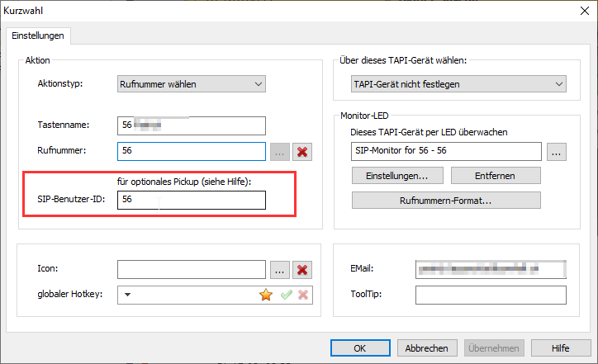
Task: Click the star icon in global hotkey
Action: pyautogui.click(x=266, y=295)
